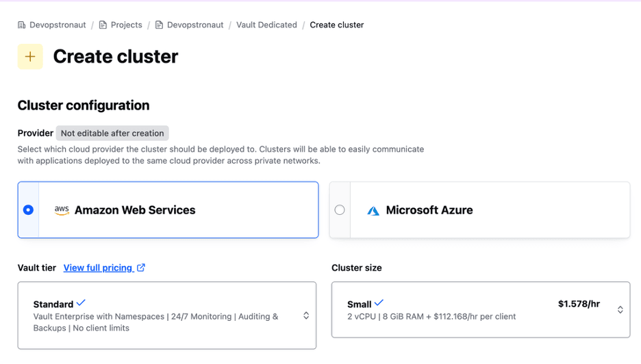Navigate to Projects in the breadcrumb
Screen dimensions: 641x364
point(127,25)
